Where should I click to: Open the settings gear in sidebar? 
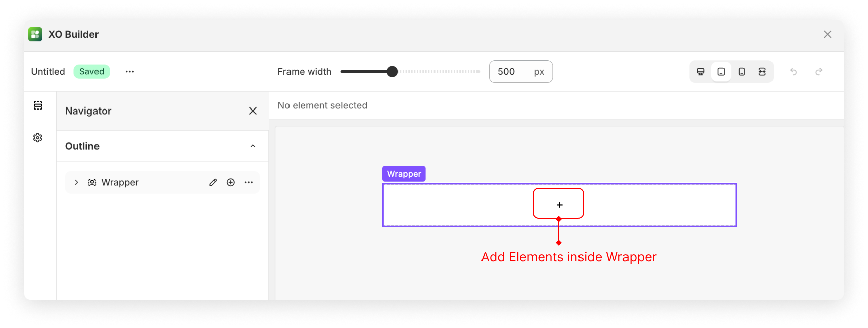point(38,138)
